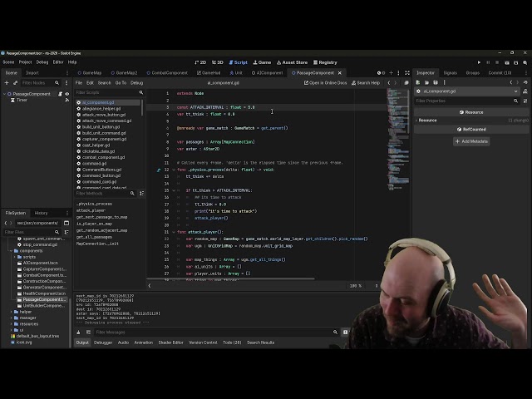Open the Game workspace

tap(262, 62)
